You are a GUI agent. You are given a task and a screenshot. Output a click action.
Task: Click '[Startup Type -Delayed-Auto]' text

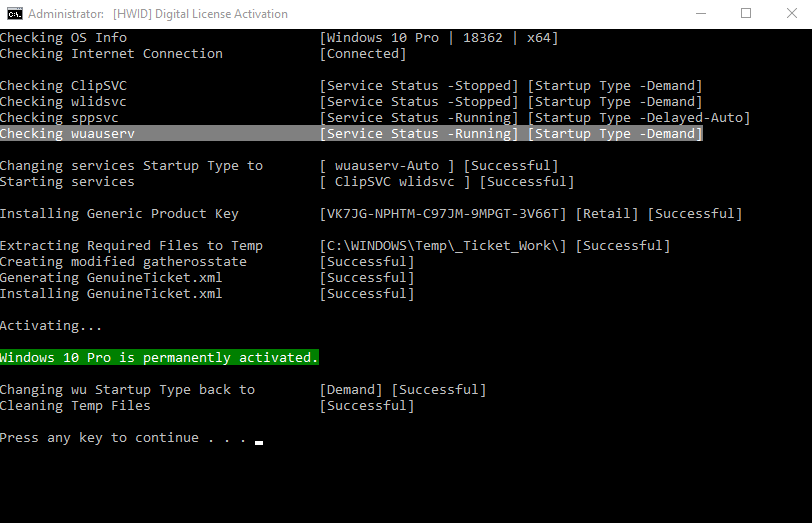pos(639,118)
